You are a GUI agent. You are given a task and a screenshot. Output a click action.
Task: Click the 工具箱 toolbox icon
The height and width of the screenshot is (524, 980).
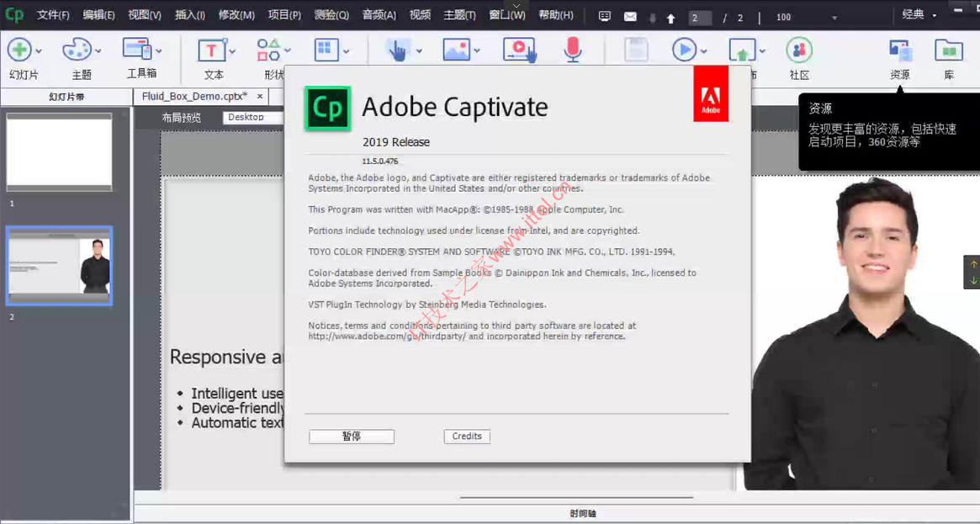point(137,50)
